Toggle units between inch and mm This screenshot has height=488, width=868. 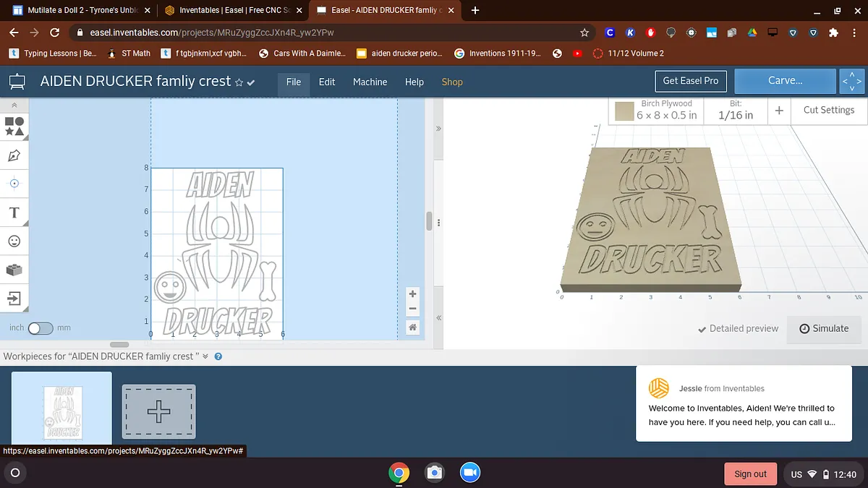point(41,328)
